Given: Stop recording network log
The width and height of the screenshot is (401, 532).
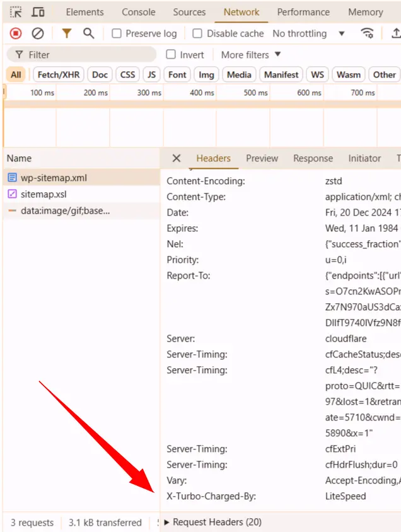Looking at the screenshot, I should pos(16,33).
